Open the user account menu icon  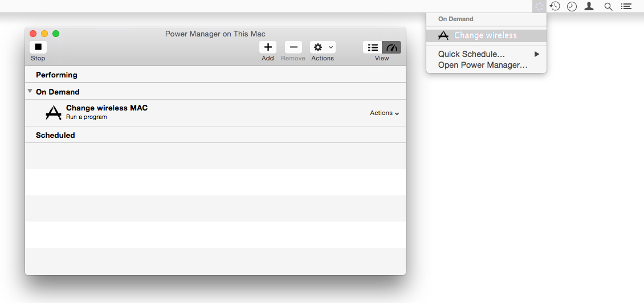[x=589, y=6]
